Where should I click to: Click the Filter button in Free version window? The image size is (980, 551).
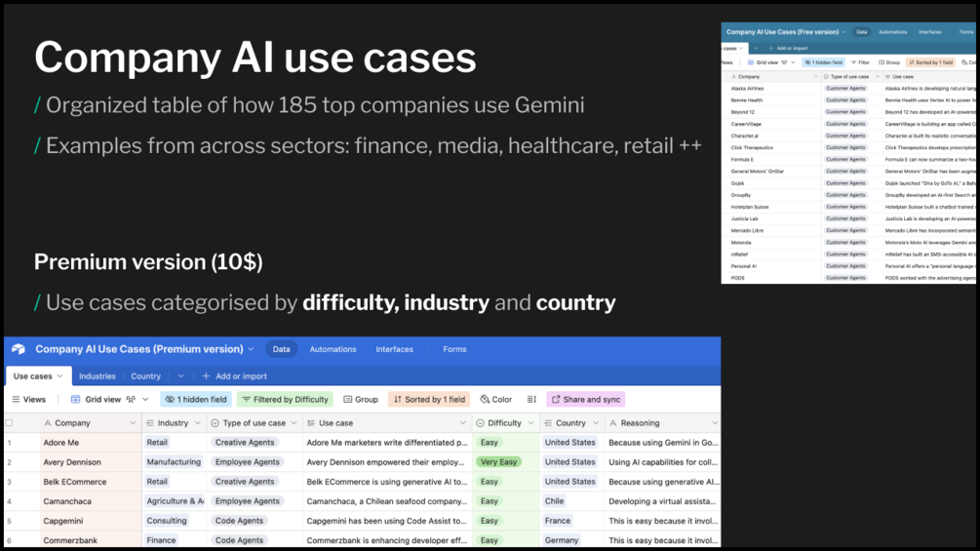[861, 62]
